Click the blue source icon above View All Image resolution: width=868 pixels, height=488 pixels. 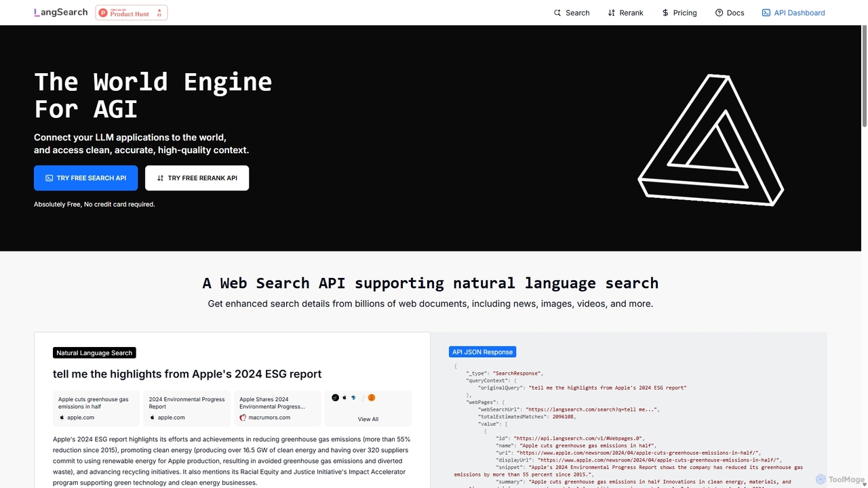[353, 398]
